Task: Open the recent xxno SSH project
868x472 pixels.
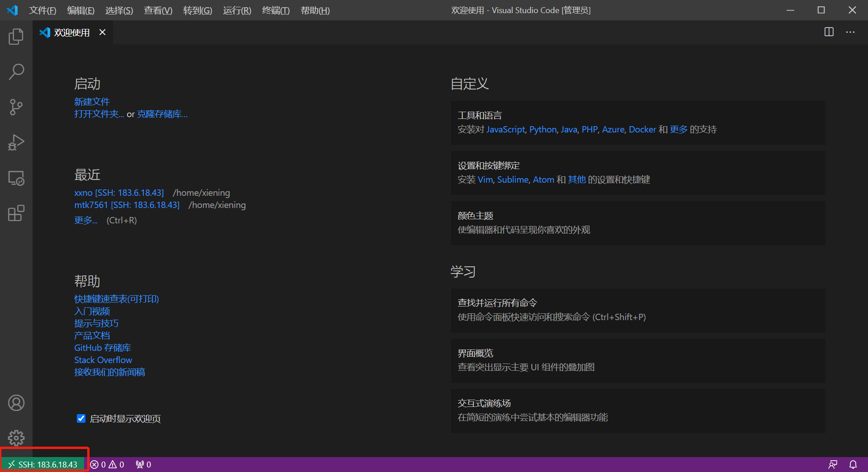Action: pyautogui.click(x=118, y=192)
